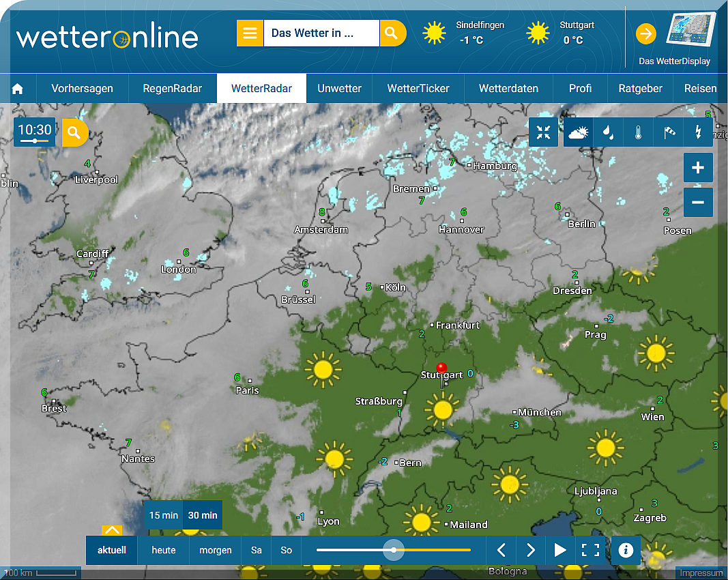Viewport: 728px width, 580px height.
Task: Toggle the 30 min interval option
Action: tap(203, 515)
